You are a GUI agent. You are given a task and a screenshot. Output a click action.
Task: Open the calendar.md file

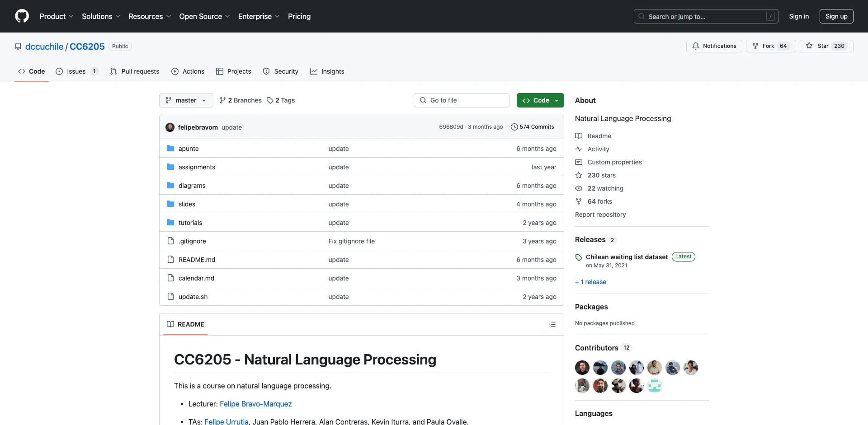point(196,278)
